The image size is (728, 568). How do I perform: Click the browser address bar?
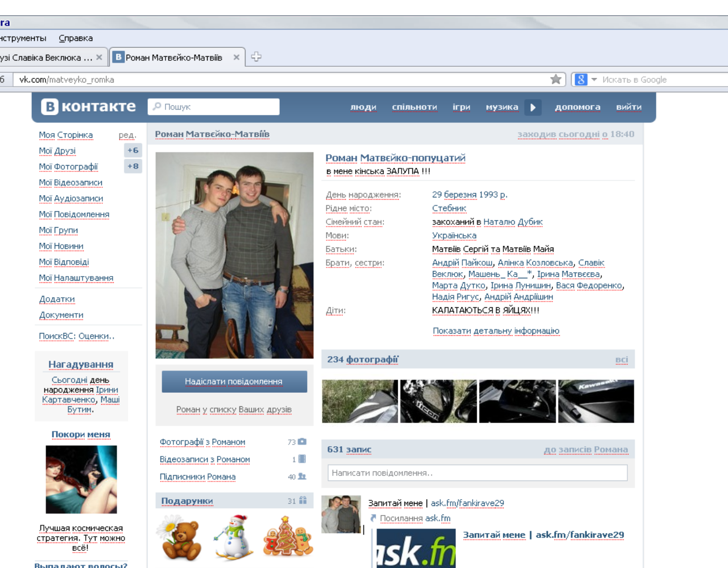click(x=282, y=80)
